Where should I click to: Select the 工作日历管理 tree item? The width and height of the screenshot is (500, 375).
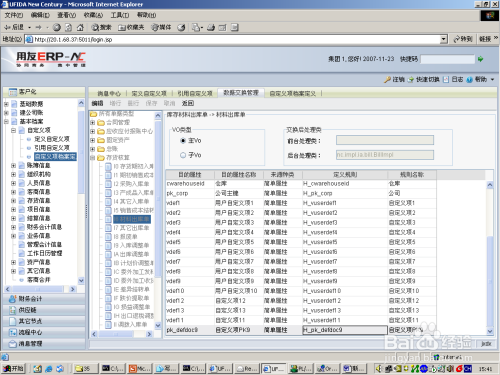coord(44,253)
